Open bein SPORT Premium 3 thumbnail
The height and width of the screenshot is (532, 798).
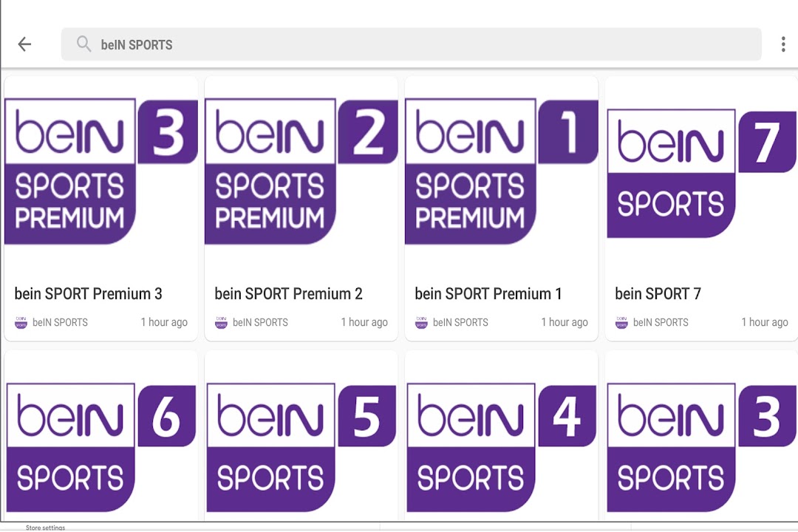(101, 172)
